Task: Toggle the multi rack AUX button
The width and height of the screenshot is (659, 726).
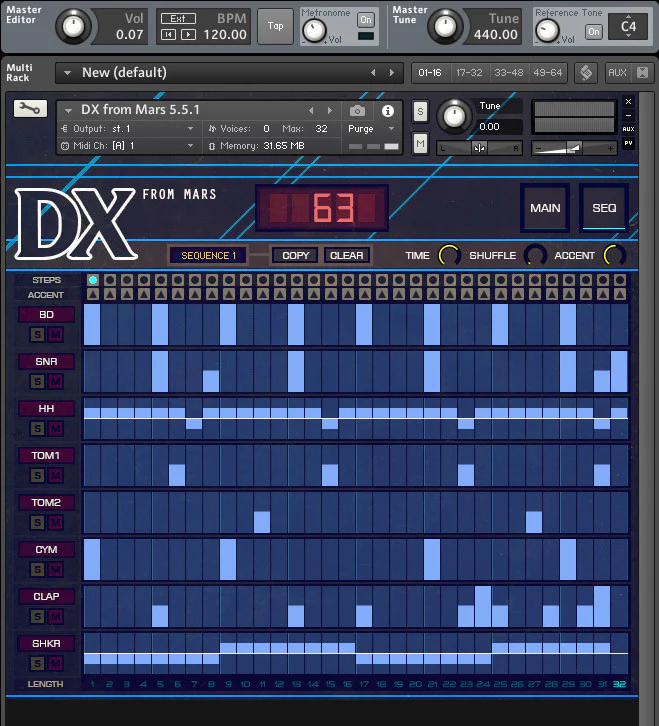Action: coord(617,73)
